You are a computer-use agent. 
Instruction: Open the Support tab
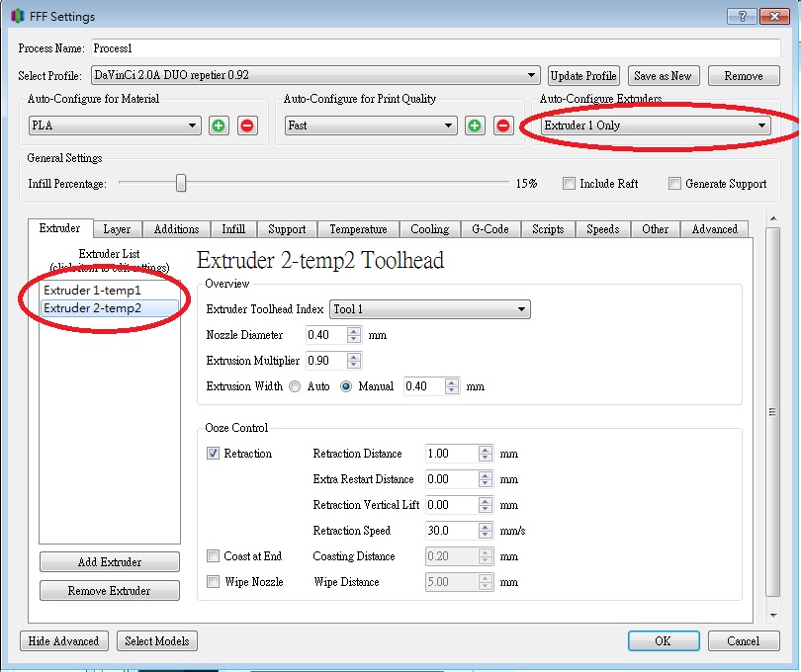point(287,229)
